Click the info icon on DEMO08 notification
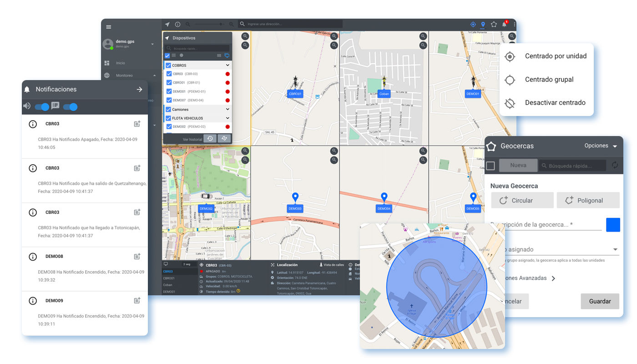 tap(33, 257)
